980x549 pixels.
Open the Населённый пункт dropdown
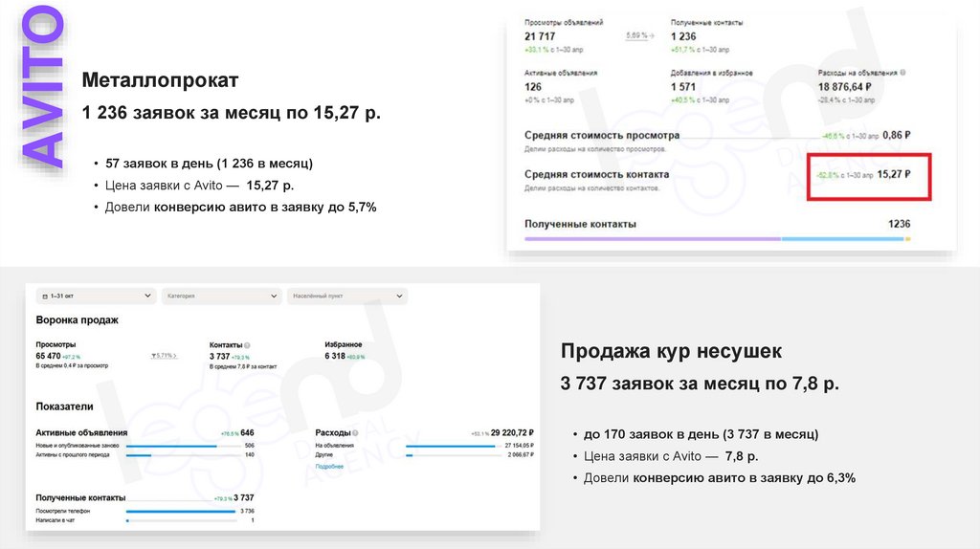coord(346,296)
